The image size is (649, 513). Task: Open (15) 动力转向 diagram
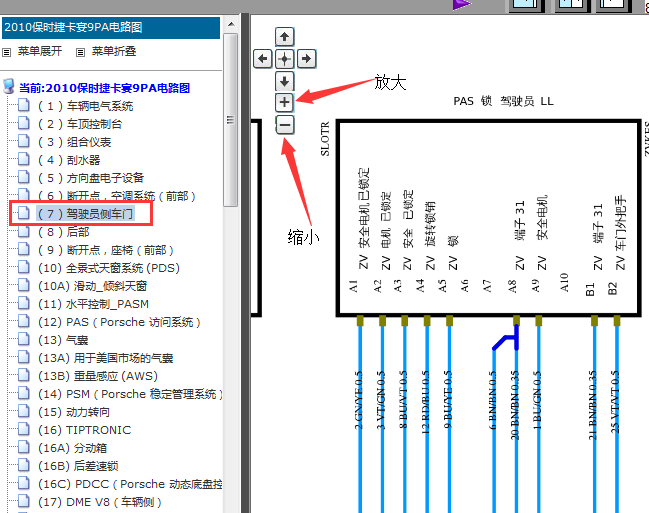tap(74, 412)
